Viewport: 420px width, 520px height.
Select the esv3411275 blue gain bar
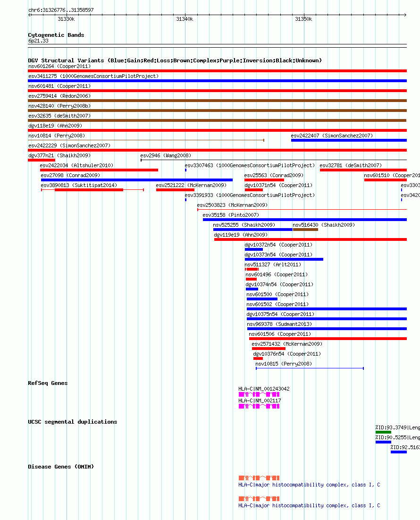coord(217,81)
